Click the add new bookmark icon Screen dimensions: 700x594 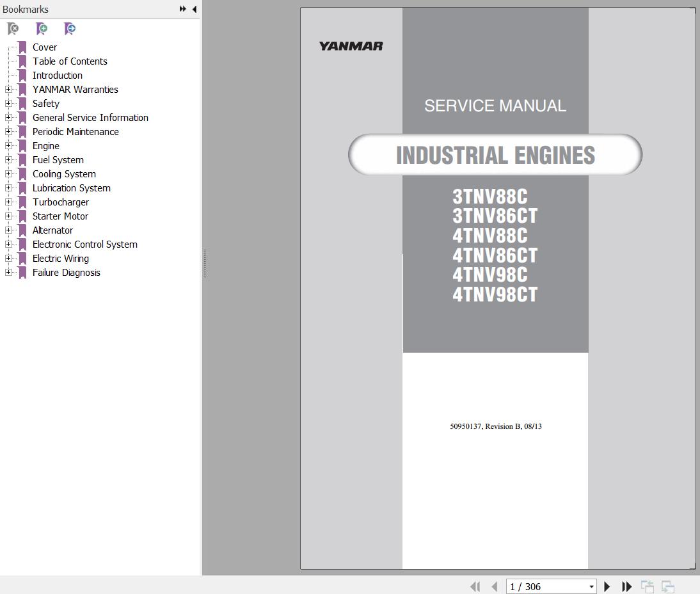(x=42, y=29)
